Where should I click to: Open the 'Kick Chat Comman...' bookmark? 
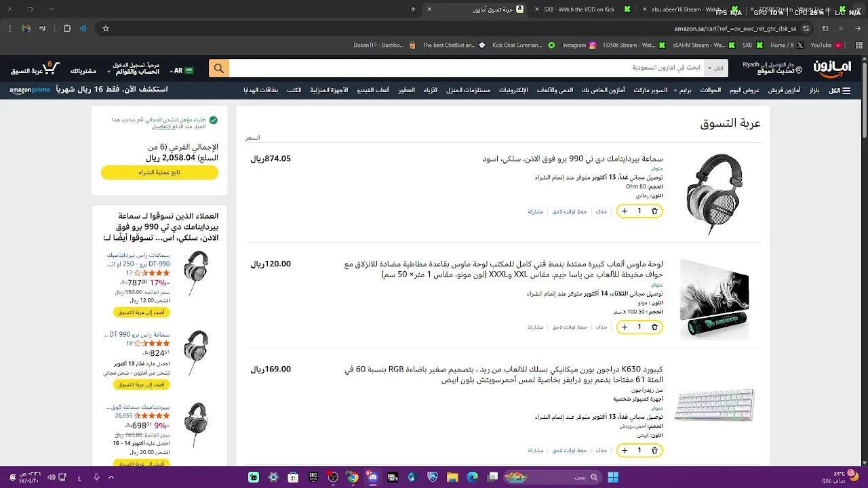click(524, 45)
